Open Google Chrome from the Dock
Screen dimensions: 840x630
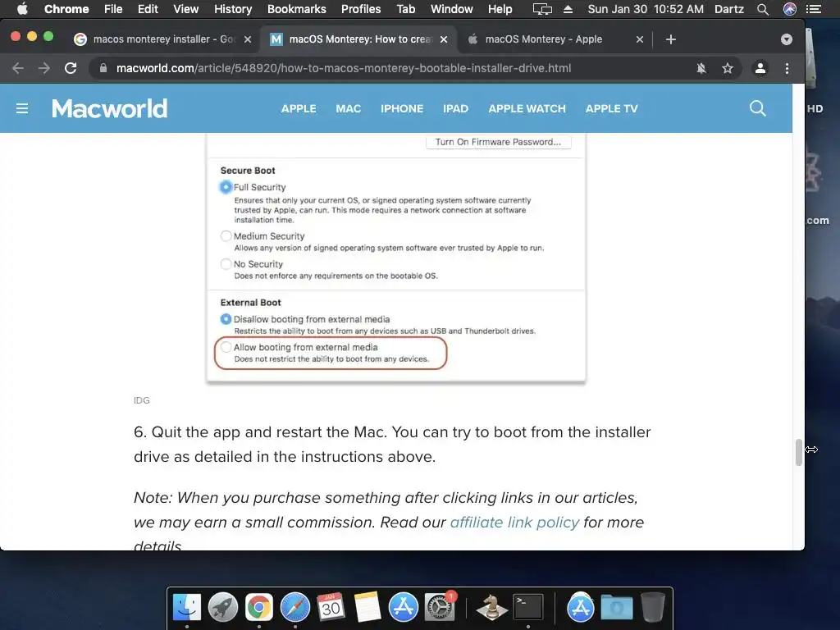click(258, 608)
